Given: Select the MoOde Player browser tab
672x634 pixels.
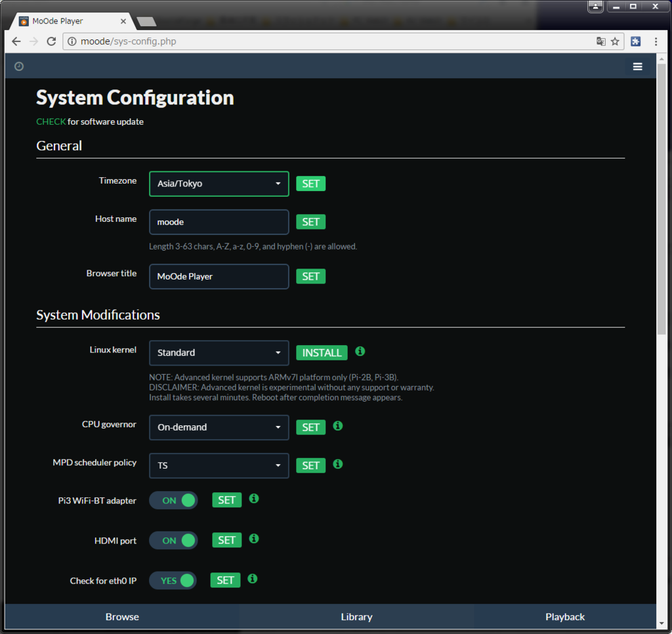Looking at the screenshot, I should 71,21.
